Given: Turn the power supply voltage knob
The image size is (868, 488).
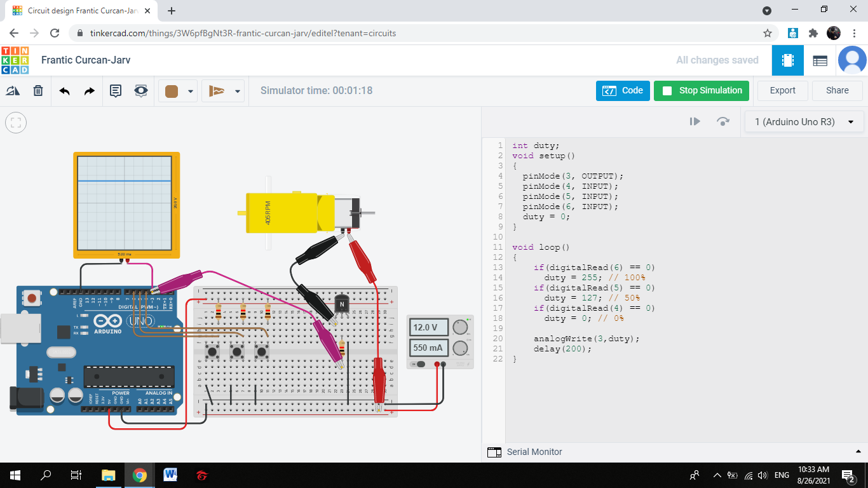Looking at the screenshot, I should coord(459,328).
